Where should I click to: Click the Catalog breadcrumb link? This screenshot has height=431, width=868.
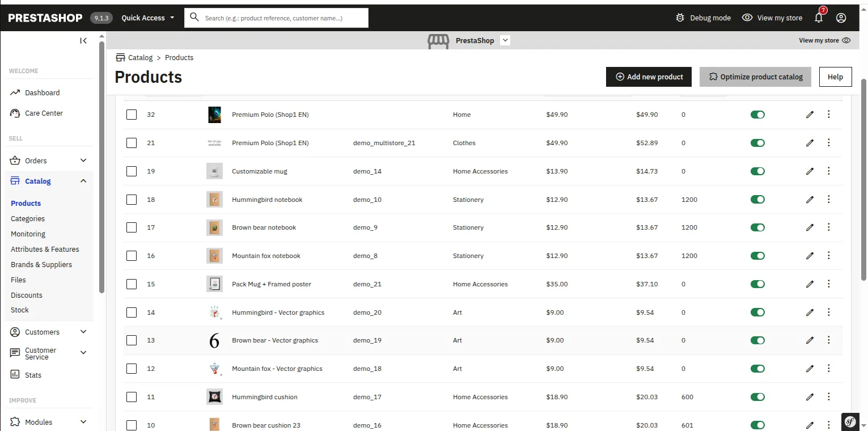tap(140, 57)
